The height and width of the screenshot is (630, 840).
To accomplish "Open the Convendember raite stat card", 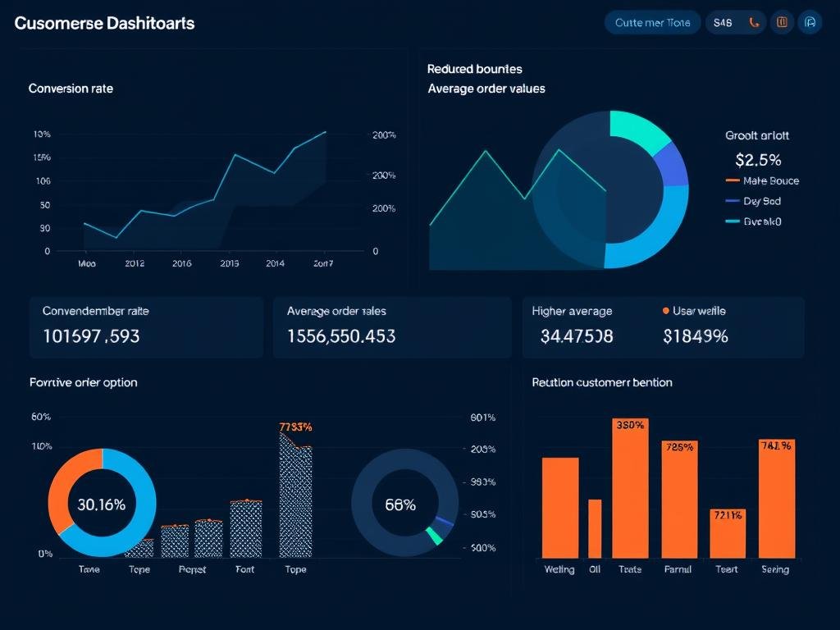I will [146, 327].
